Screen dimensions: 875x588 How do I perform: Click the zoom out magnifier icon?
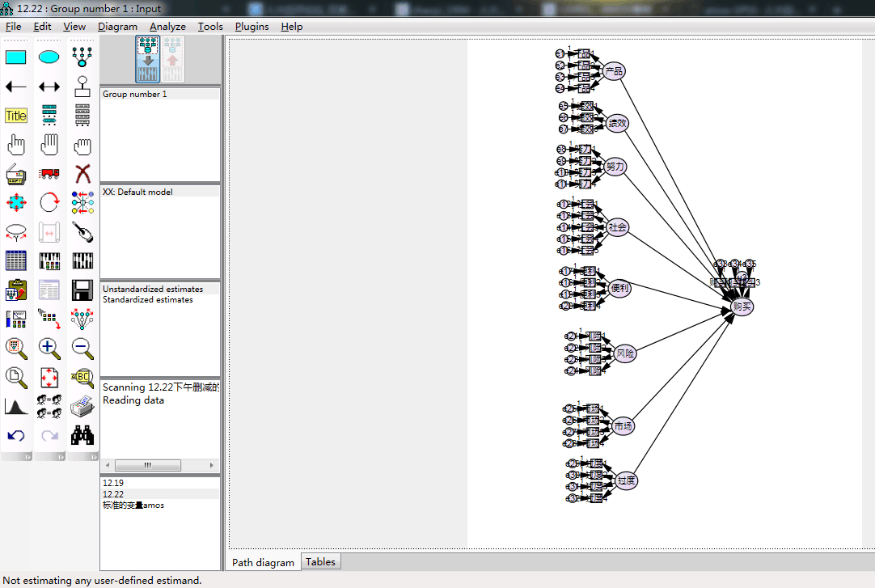click(x=82, y=348)
